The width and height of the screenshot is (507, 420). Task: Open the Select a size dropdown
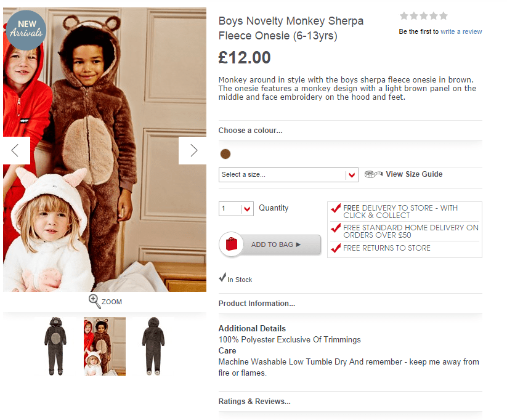click(x=288, y=175)
